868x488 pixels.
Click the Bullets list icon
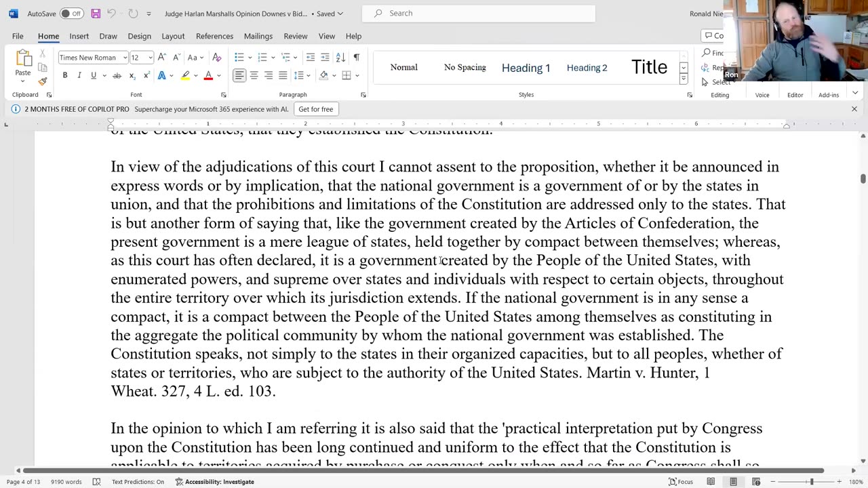pos(239,58)
